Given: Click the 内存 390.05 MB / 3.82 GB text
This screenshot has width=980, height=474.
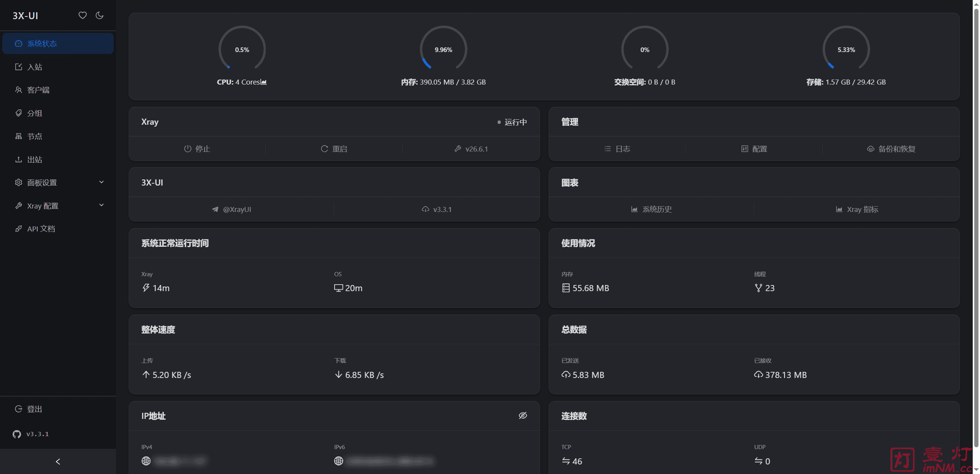Looking at the screenshot, I should pyautogui.click(x=443, y=82).
